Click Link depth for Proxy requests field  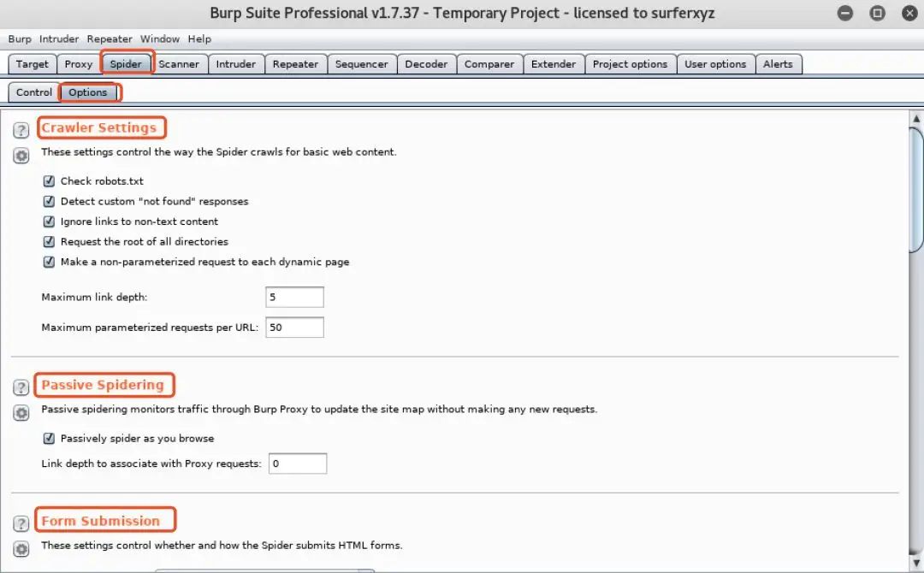[298, 464]
